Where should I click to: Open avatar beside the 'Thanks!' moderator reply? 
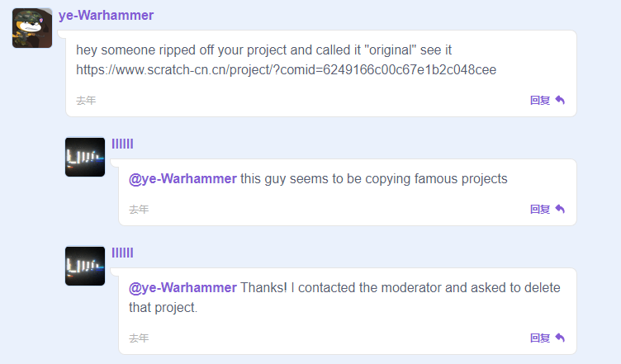click(x=85, y=266)
